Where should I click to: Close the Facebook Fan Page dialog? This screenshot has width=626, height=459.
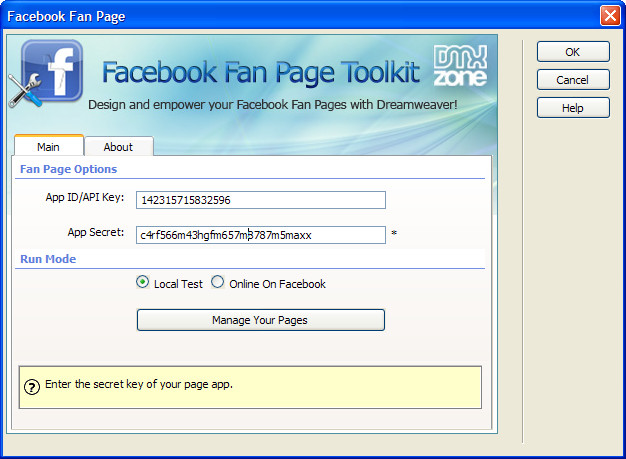coord(610,16)
